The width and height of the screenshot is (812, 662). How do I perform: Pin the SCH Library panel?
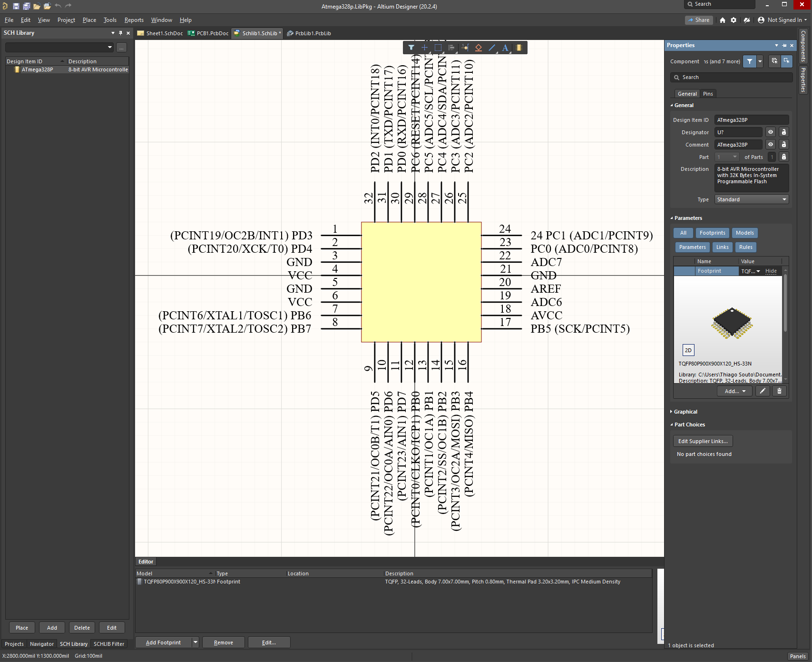(x=120, y=33)
